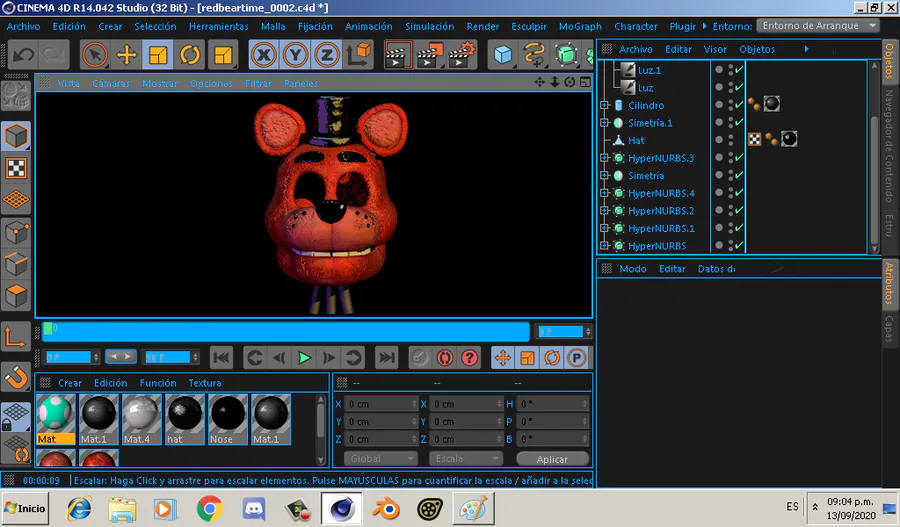This screenshot has height=527, width=900.
Task: Toggle the Luz.1 green enable checkmark
Action: coord(739,70)
